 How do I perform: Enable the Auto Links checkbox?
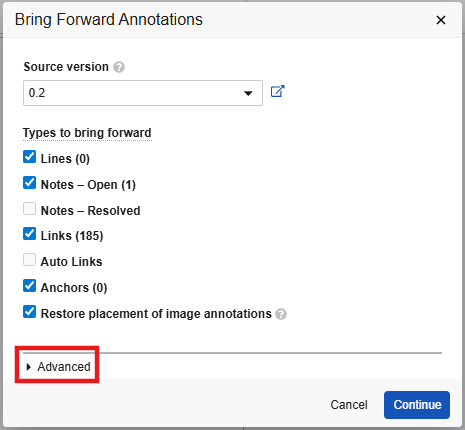click(30, 260)
